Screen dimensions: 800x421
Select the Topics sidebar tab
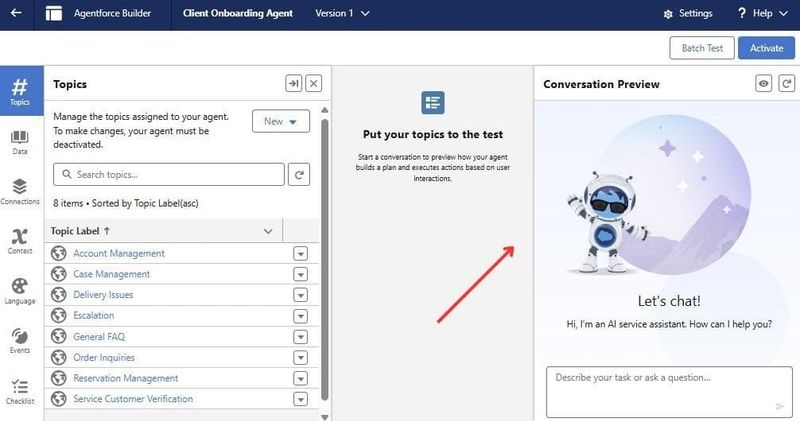pyautogui.click(x=20, y=91)
